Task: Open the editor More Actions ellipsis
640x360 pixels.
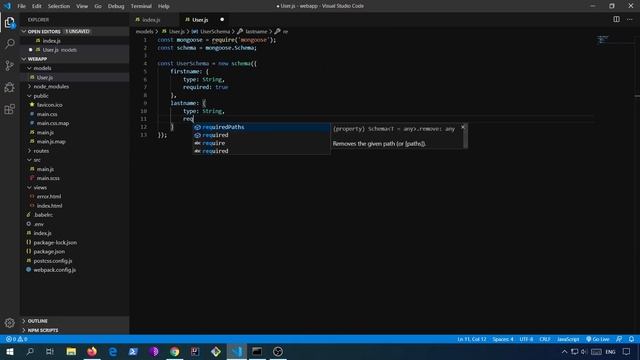Action: point(630,19)
